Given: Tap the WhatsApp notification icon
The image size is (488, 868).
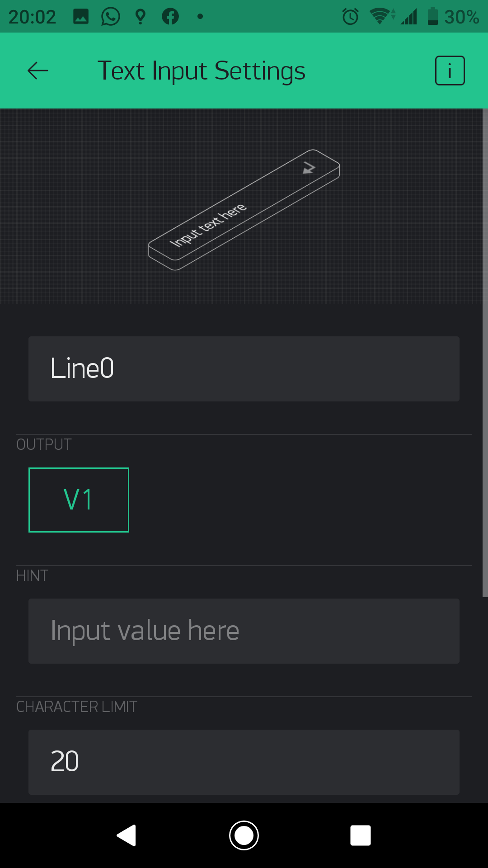Looking at the screenshot, I should (x=110, y=17).
